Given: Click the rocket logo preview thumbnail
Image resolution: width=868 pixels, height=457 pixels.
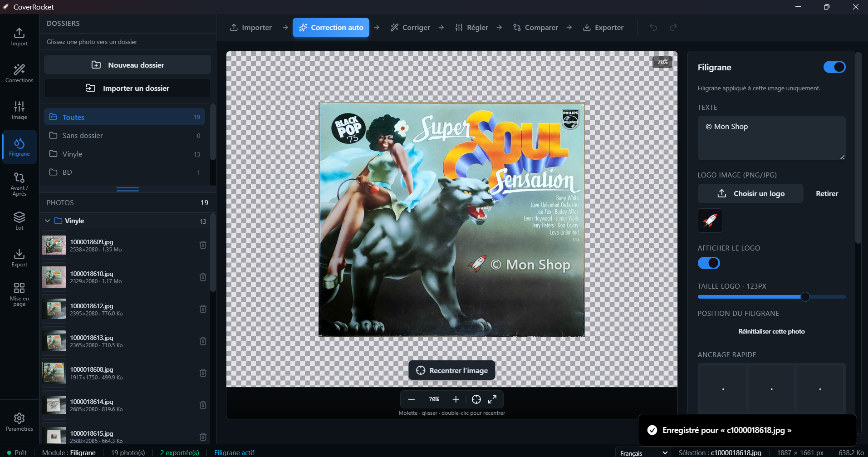Looking at the screenshot, I should point(710,221).
